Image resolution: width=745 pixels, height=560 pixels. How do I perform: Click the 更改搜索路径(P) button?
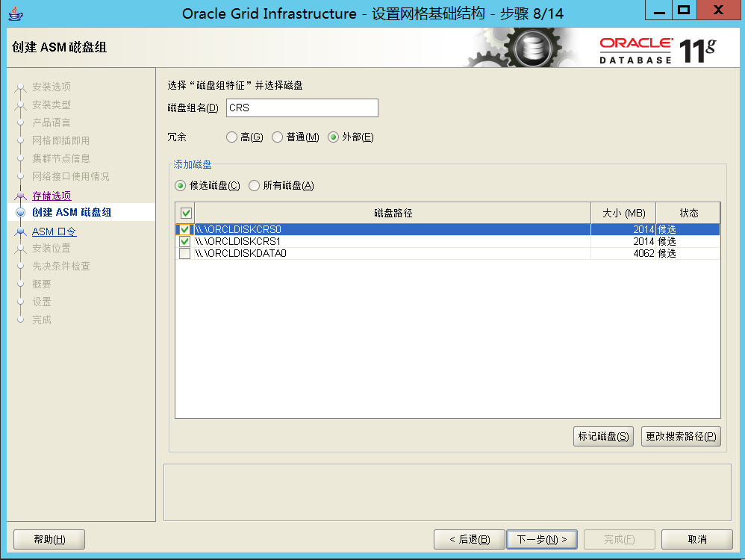tap(681, 436)
